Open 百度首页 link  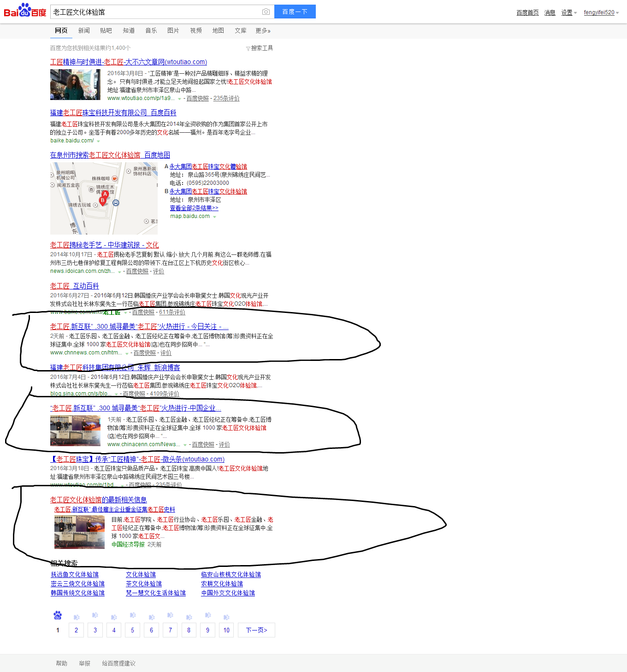coord(527,12)
